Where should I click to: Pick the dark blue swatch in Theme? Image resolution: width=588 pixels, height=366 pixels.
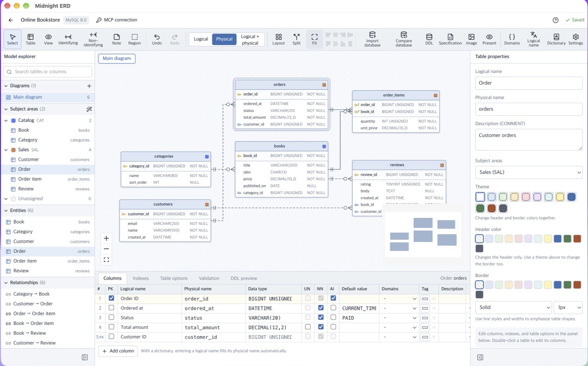(571, 197)
